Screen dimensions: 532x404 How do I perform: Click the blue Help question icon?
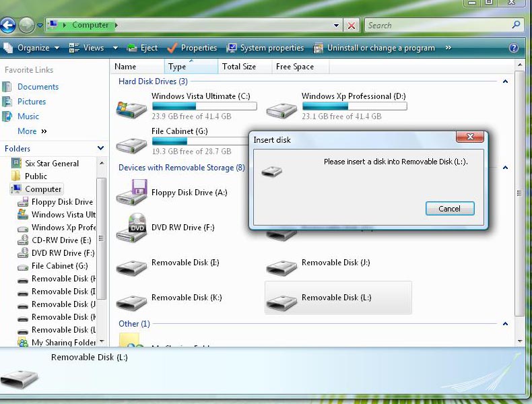[x=514, y=48]
